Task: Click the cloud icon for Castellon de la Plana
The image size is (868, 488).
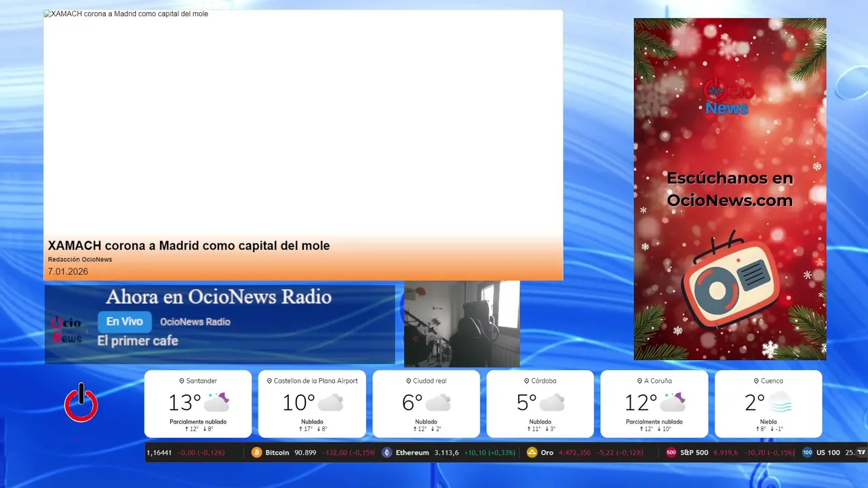Action: (330, 403)
